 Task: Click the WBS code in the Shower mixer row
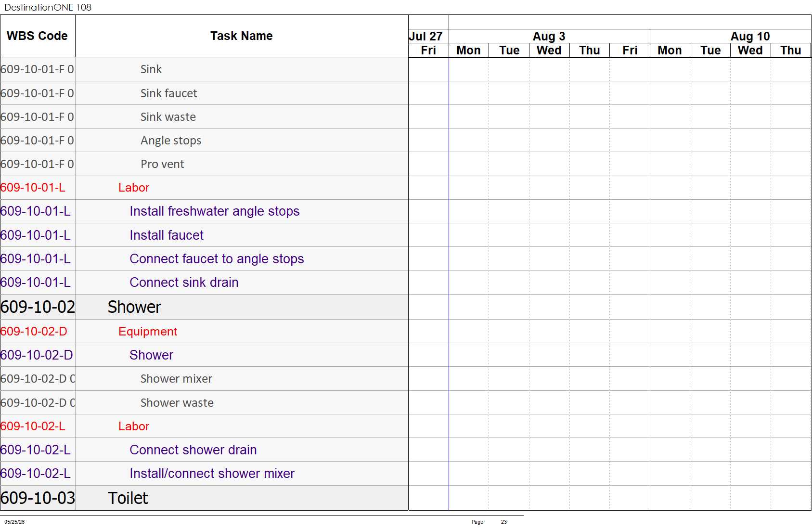coord(38,379)
